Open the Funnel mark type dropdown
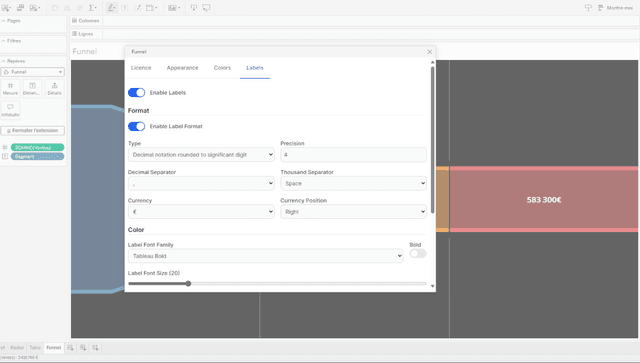Viewport: 640px width, 363px height. [33, 72]
